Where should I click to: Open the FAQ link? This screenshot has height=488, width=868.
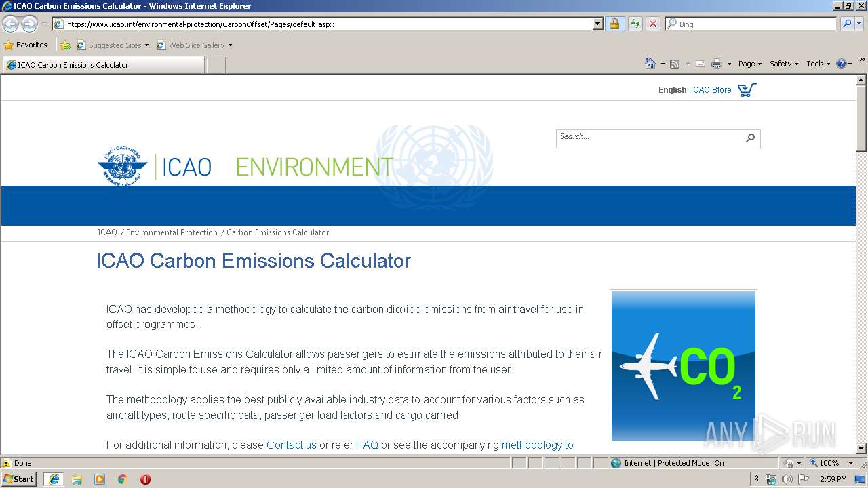coord(367,445)
